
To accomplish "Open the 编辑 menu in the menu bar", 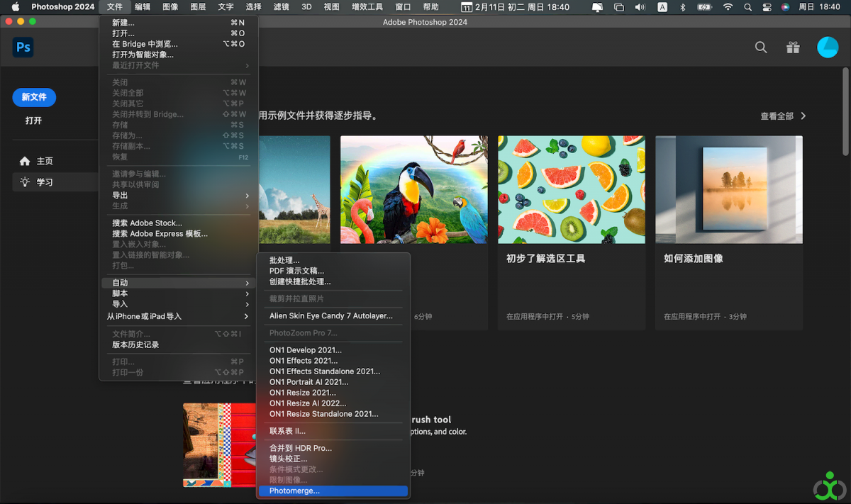I will pos(143,7).
